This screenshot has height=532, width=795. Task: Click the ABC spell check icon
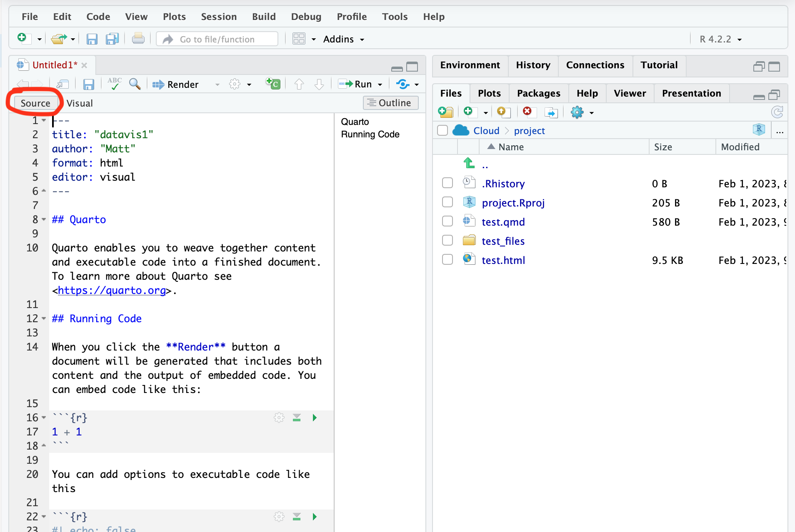[114, 84]
